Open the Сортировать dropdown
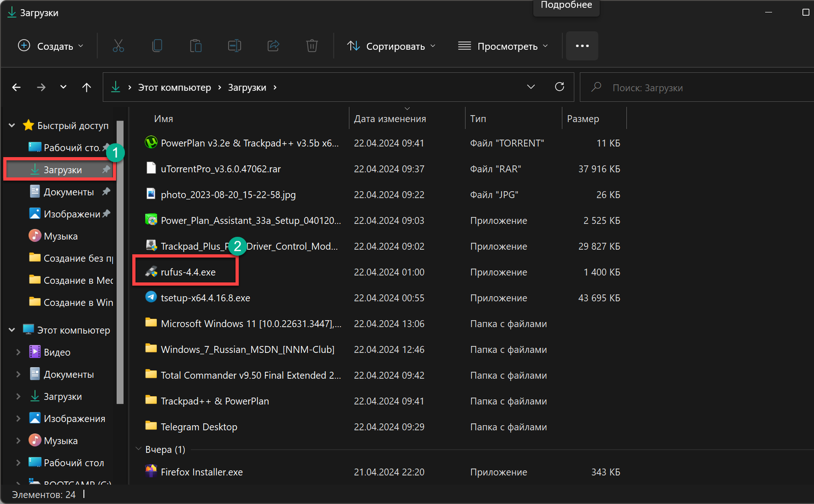Screen dimensions: 814x504 [x=391, y=46]
